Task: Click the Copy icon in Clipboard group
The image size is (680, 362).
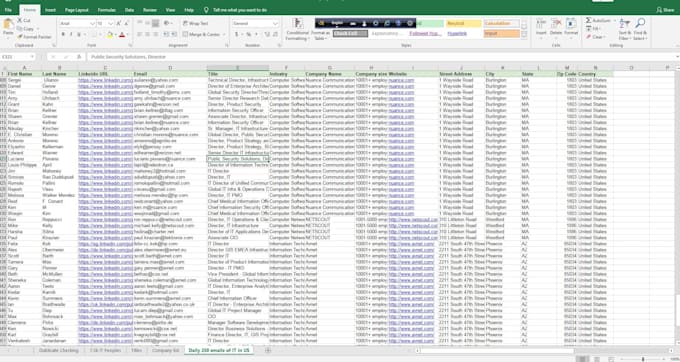Action: pos(20,29)
